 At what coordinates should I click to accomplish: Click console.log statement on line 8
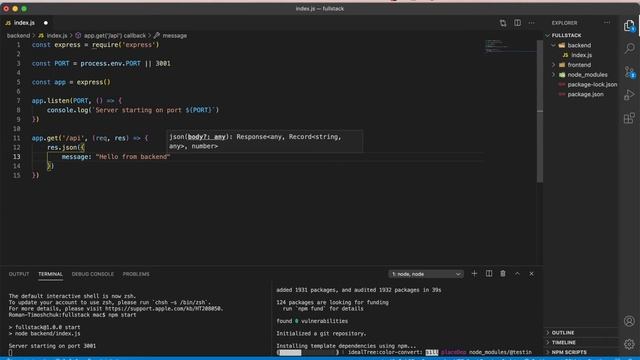coord(133,110)
